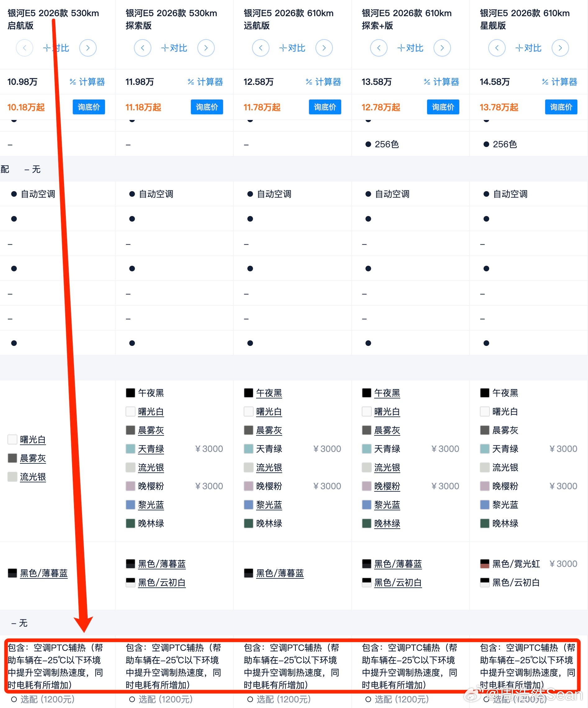
Task: Choose 选配 (1200元) option in 610km 探索+版 column
Action: point(397,699)
